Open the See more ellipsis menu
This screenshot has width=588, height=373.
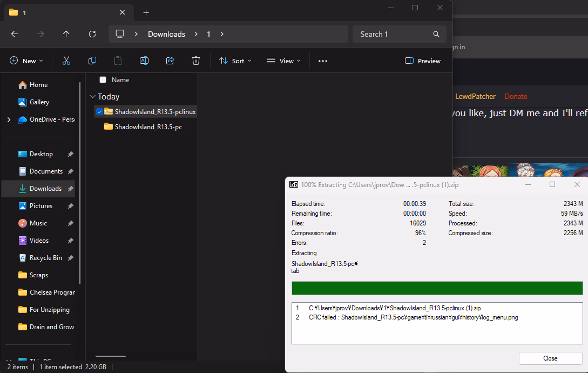323,61
